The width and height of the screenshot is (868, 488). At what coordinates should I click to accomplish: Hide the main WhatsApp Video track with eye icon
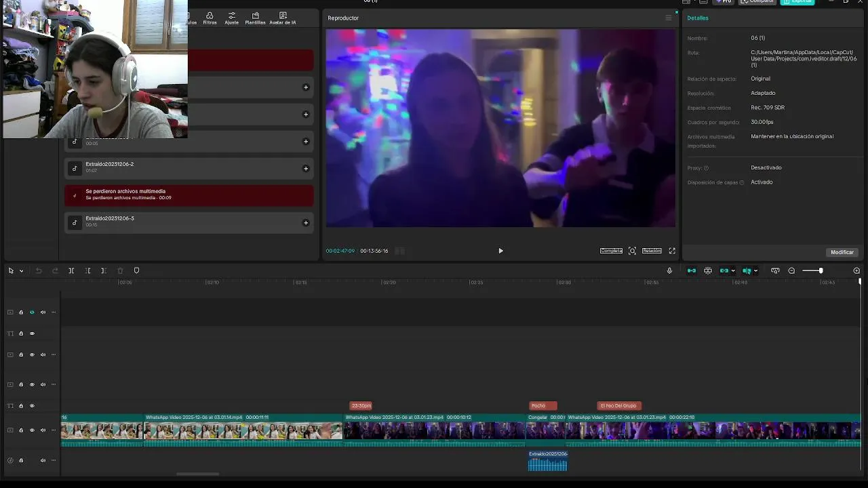point(32,430)
